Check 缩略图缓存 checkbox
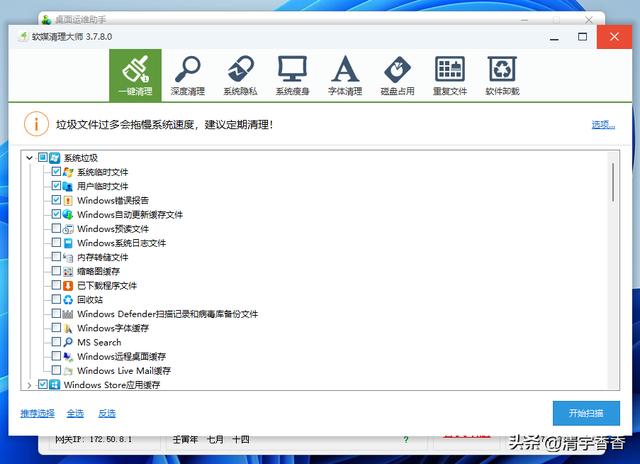Image resolution: width=640 pixels, height=464 pixels. click(56, 270)
